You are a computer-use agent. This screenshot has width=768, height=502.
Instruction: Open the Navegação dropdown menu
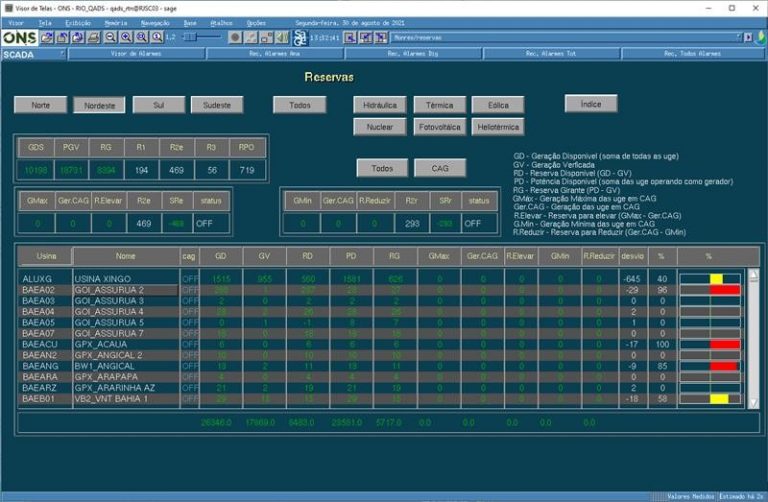click(x=155, y=21)
